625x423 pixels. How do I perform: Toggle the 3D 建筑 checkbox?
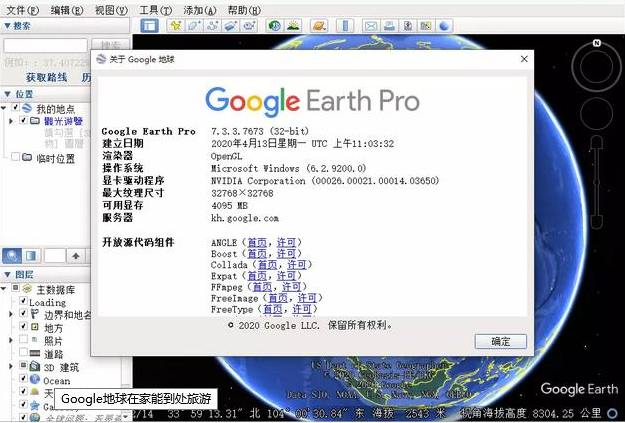24,365
